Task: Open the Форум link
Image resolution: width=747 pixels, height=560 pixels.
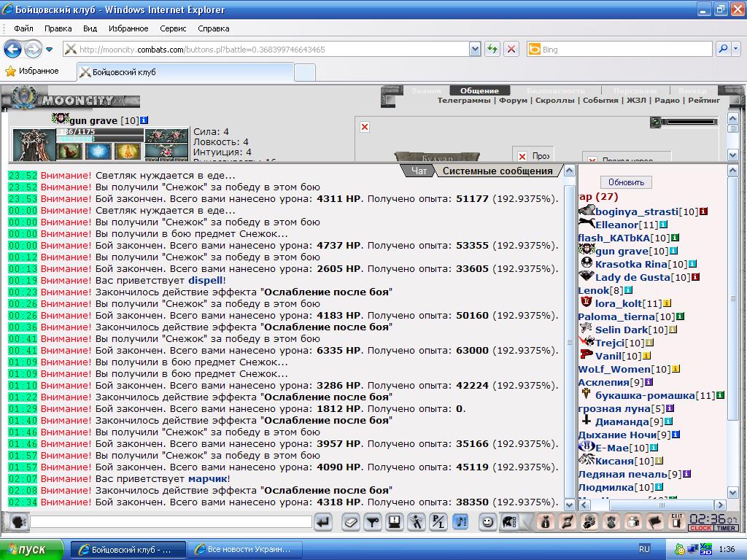Action: [513, 101]
